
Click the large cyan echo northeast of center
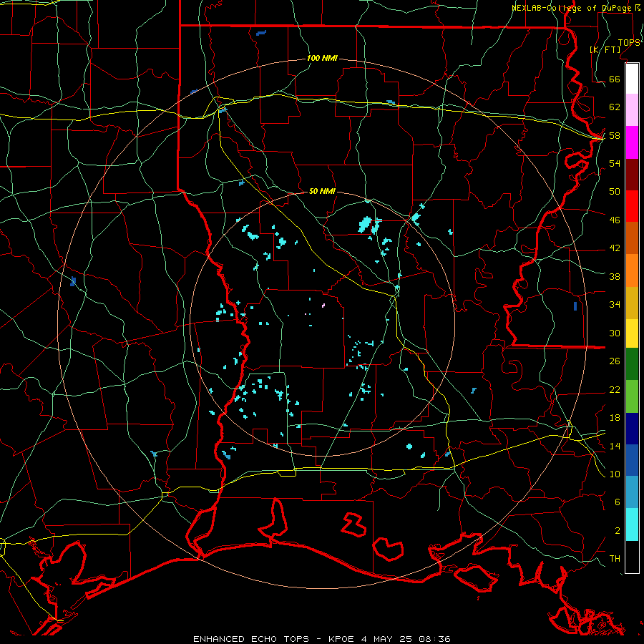(365, 225)
